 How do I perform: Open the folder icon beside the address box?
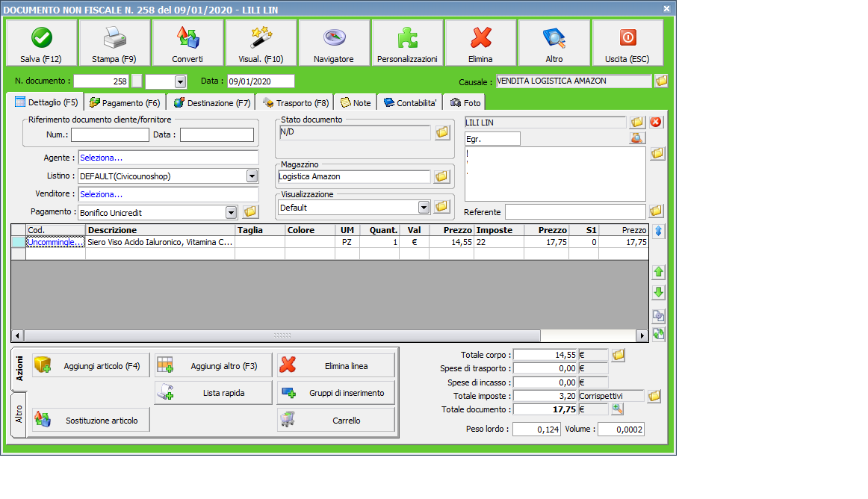(657, 153)
